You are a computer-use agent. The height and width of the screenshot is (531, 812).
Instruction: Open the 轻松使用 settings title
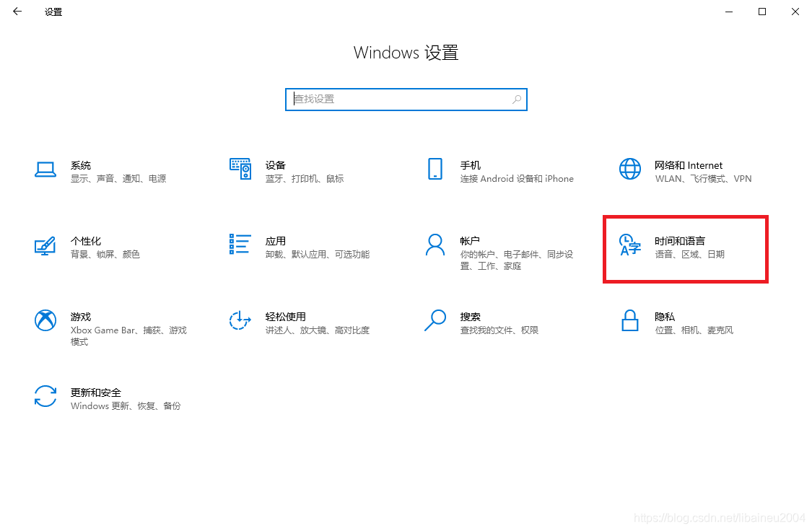coord(285,317)
